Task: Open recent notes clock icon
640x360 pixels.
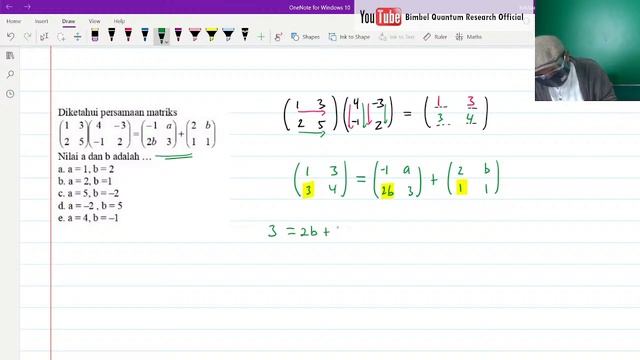Action: (x=10, y=94)
